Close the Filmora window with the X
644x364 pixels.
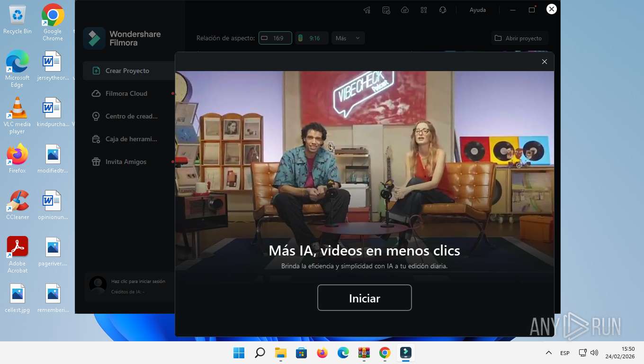[x=551, y=9]
